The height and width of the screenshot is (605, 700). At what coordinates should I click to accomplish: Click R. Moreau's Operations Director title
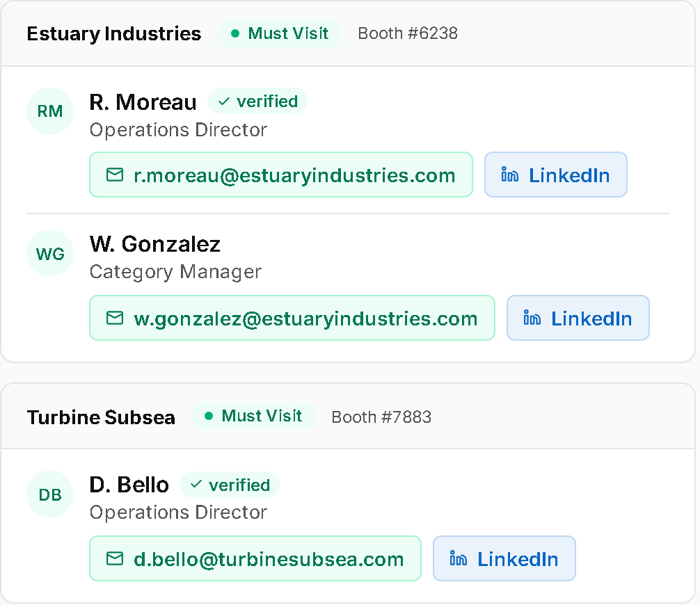(178, 130)
